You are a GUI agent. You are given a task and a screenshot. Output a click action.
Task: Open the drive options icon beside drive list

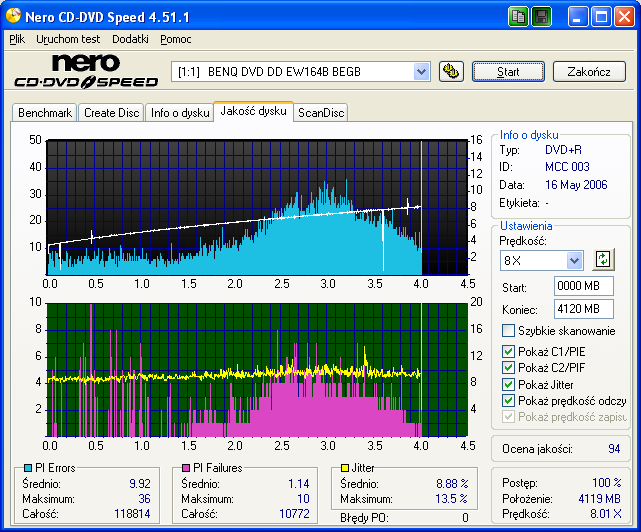click(451, 72)
